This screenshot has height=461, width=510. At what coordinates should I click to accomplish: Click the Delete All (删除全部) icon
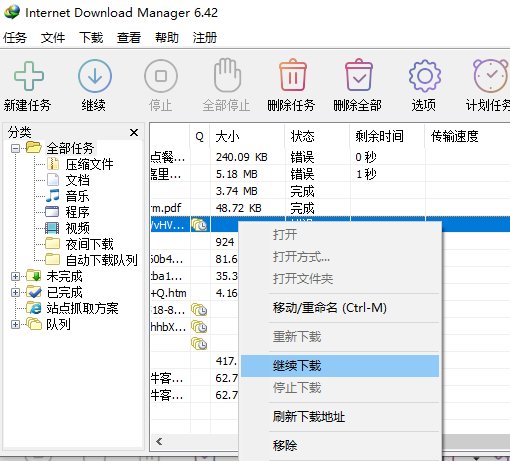(359, 75)
